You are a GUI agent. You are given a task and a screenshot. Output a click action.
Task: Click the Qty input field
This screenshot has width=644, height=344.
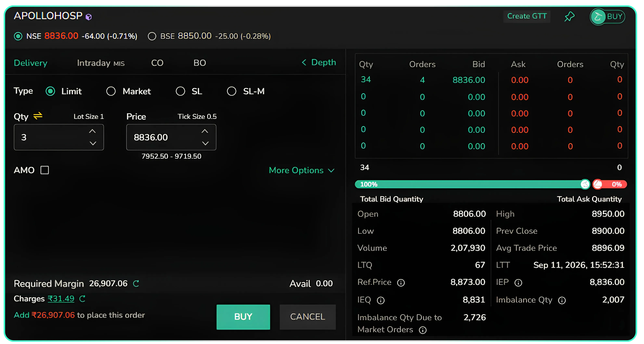pyautogui.click(x=59, y=137)
